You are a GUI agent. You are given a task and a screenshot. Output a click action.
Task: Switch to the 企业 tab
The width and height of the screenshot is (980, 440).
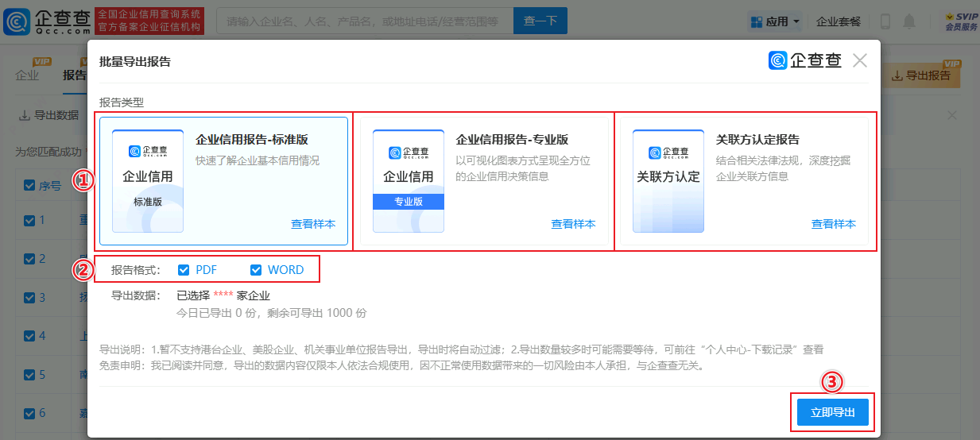tap(27, 75)
